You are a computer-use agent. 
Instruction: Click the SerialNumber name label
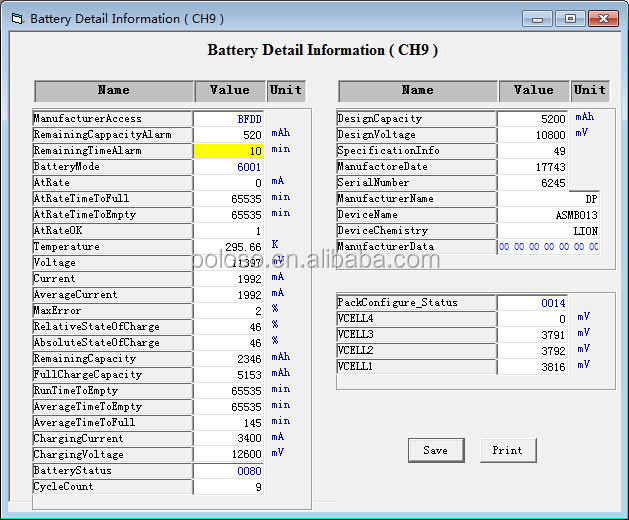416,183
